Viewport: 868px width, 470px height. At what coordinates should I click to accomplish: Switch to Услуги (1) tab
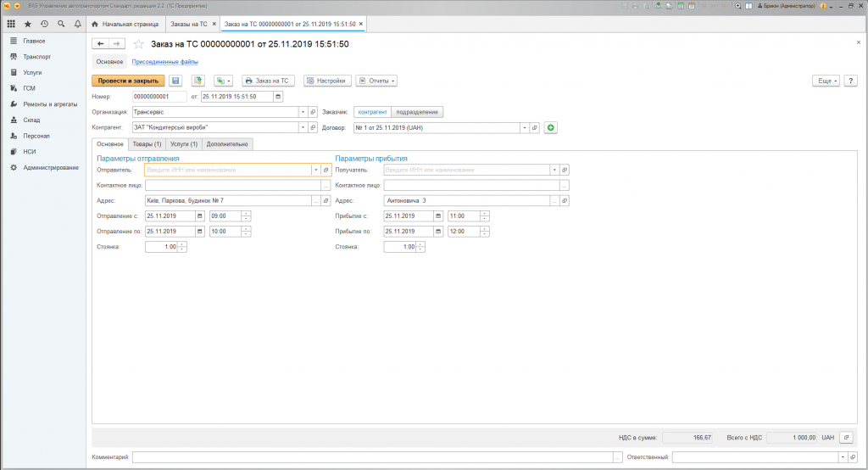pos(184,144)
